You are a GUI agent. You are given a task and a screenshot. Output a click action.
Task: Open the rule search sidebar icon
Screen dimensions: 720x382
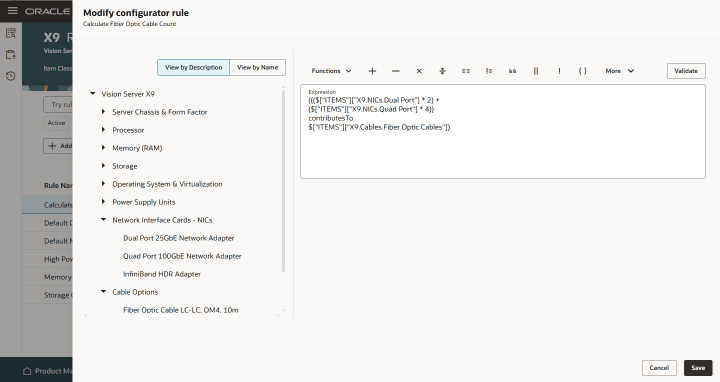11,33
